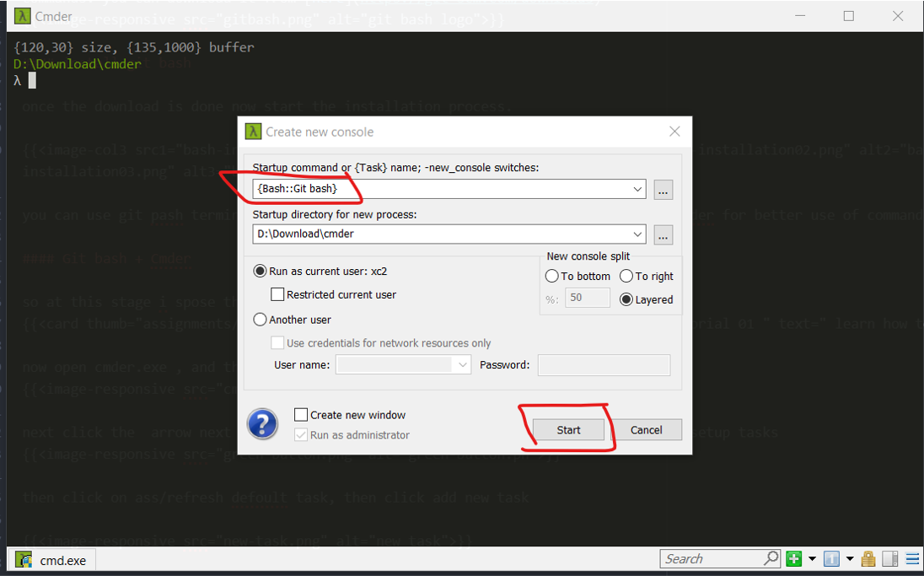This screenshot has height=576, width=924.
Task: Click the Cancel button
Action: pos(647,430)
